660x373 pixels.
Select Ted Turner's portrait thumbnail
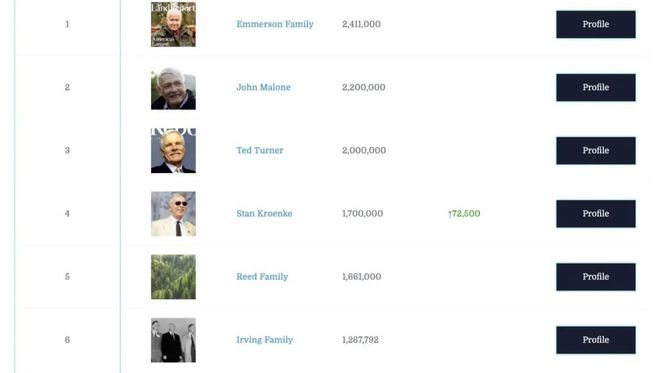tap(173, 151)
